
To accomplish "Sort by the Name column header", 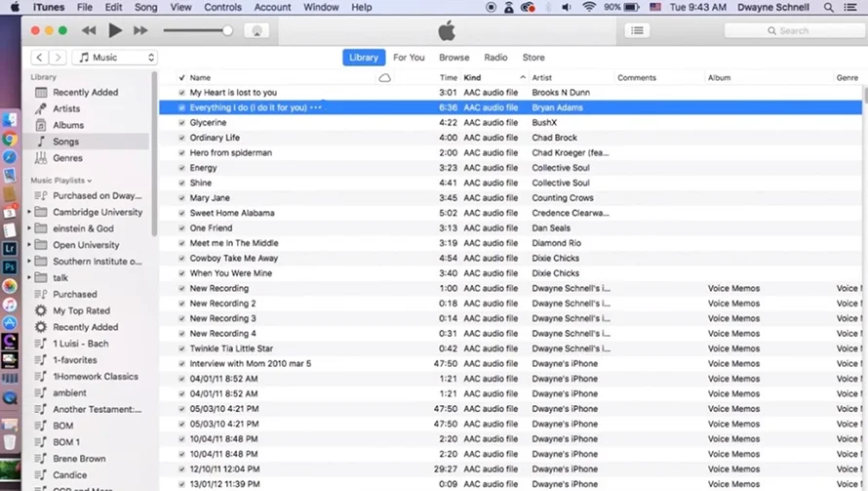I will coord(200,77).
